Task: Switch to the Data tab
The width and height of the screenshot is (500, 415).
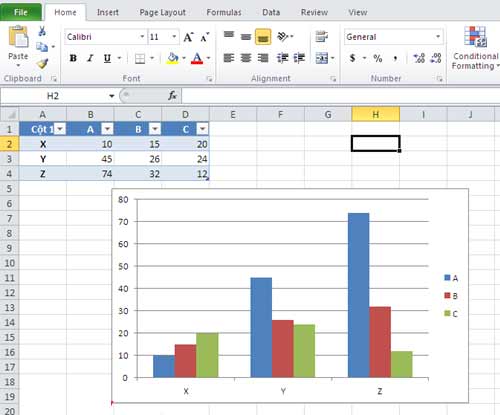Action: (x=271, y=12)
